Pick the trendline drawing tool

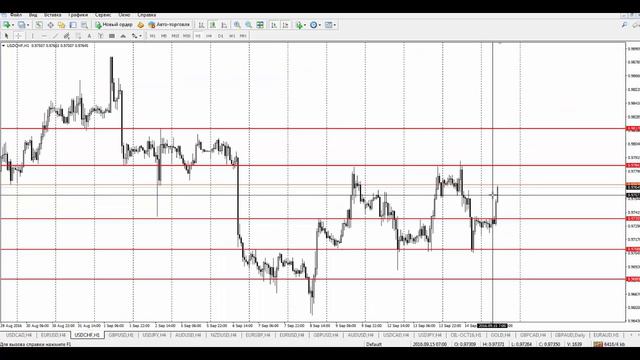[x=56, y=36]
